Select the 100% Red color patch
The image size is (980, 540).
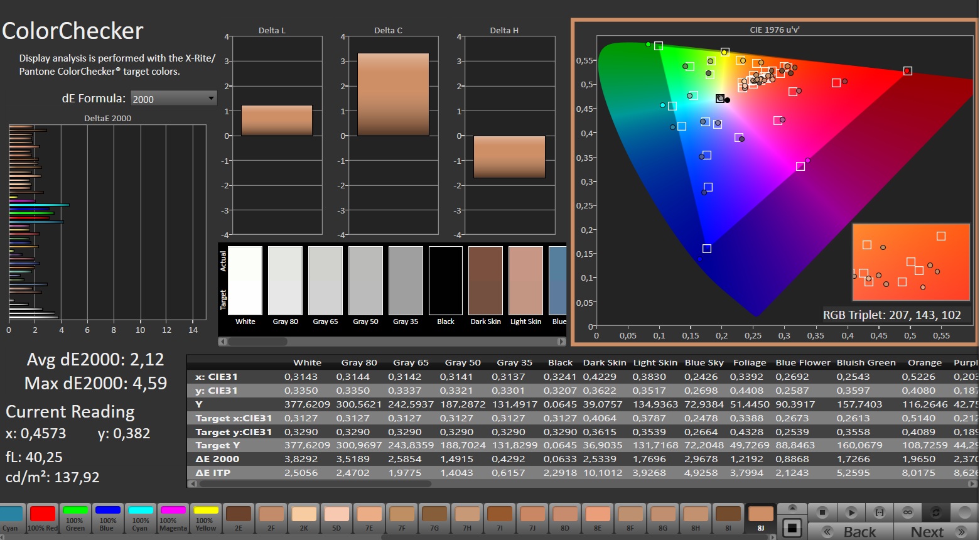pos(43,518)
